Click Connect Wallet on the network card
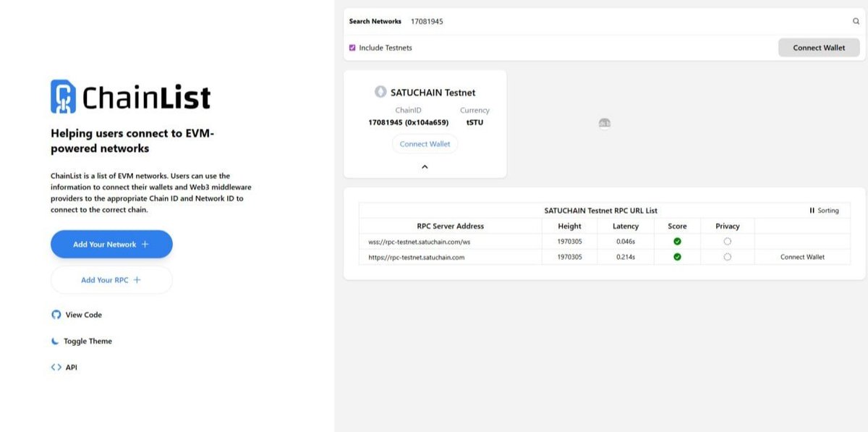Viewport: 868px width, 432px height. pyautogui.click(x=425, y=143)
